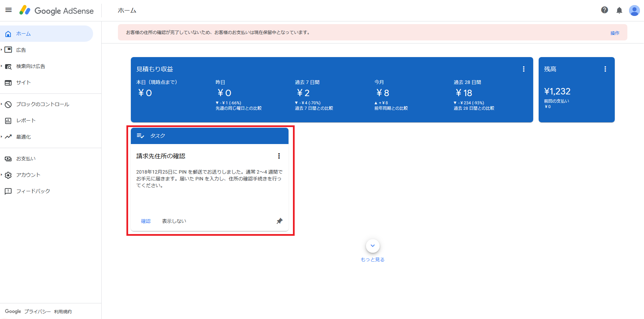Open the 利用規約 footer link
The height and width of the screenshot is (319, 644).
coord(63,312)
